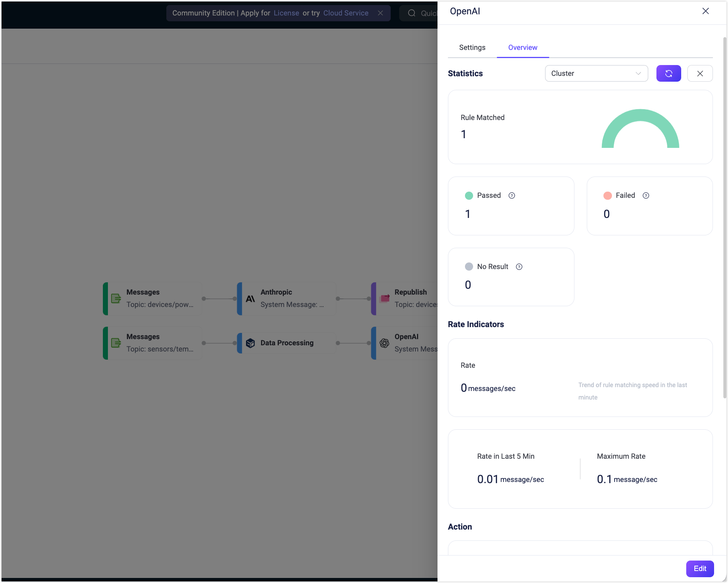Refresh the statistics with the purple refresh icon
Image resolution: width=728 pixels, height=583 pixels.
pyautogui.click(x=668, y=73)
